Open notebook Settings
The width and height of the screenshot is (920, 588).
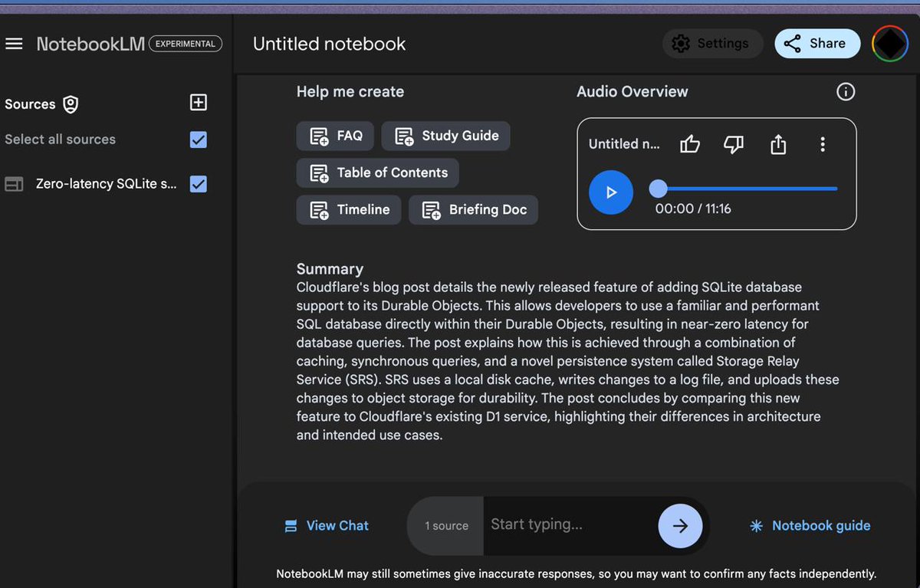tap(712, 44)
